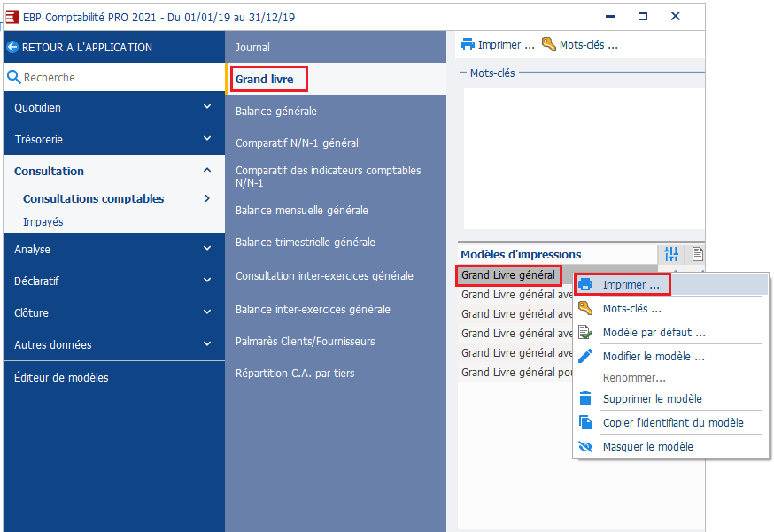Select the Grand Livre général print model
774x532 pixels.
pos(508,275)
